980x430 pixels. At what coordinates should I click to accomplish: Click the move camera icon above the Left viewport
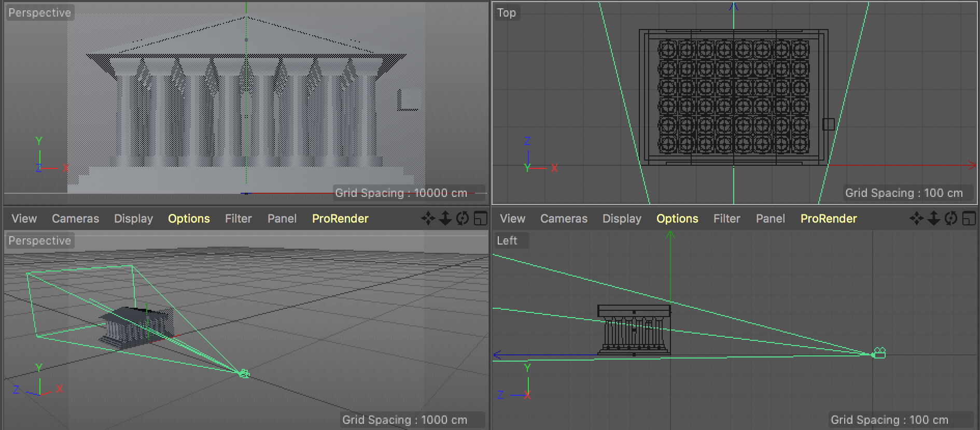coord(916,219)
